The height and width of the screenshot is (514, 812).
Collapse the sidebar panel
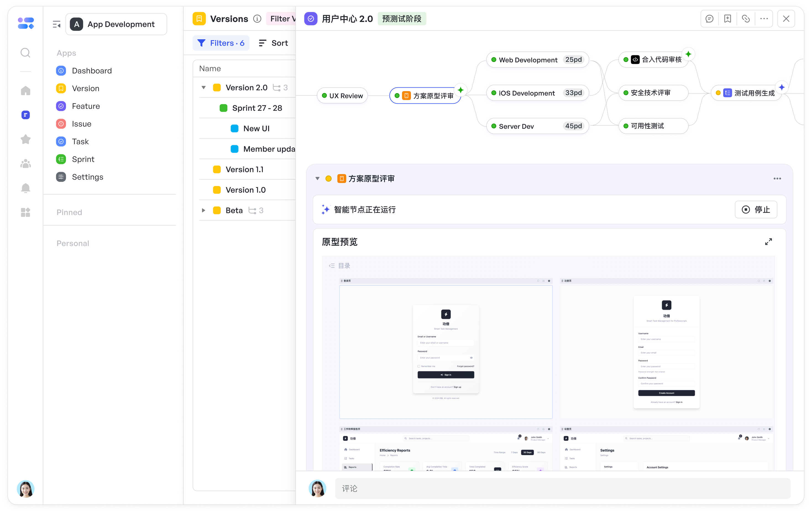(56, 24)
